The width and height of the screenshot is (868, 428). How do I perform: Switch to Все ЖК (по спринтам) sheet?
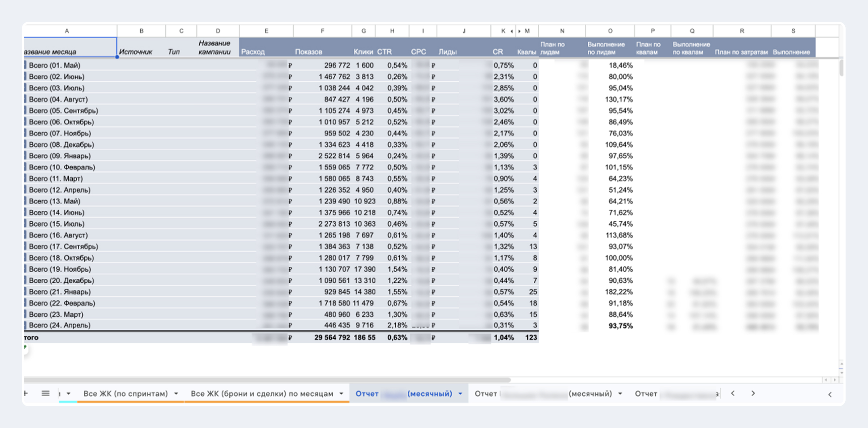125,394
